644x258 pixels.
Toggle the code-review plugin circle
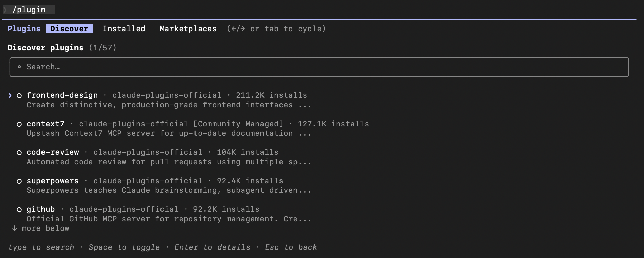19,153
